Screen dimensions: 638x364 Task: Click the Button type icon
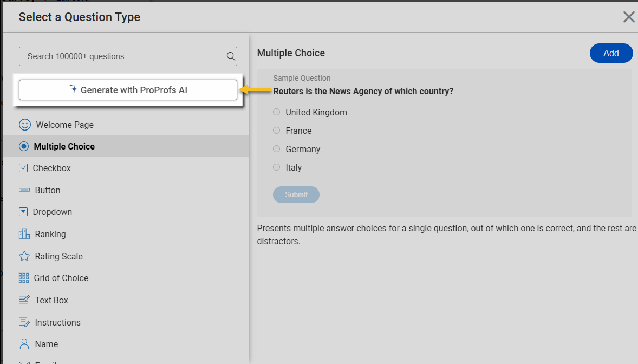click(24, 190)
